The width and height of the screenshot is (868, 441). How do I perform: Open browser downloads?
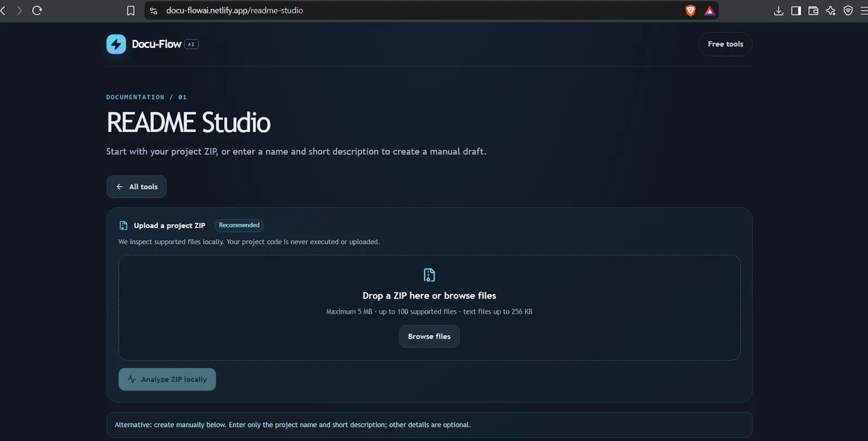coord(778,10)
